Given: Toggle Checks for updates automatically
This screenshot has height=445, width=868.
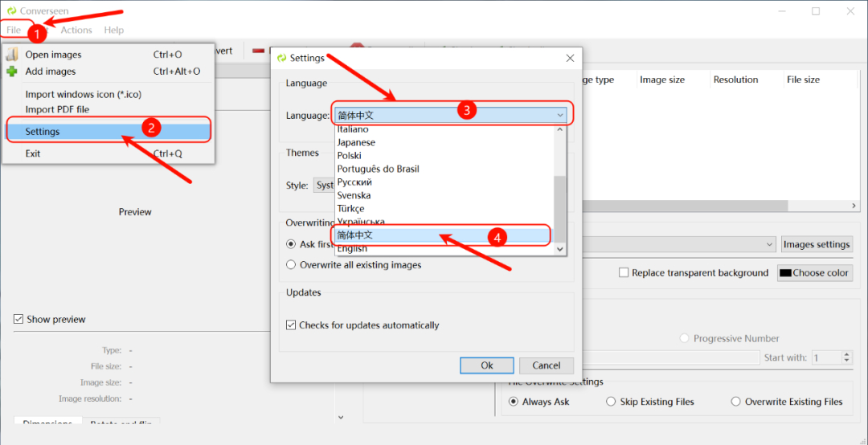Looking at the screenshot, I should pos(362,325).
